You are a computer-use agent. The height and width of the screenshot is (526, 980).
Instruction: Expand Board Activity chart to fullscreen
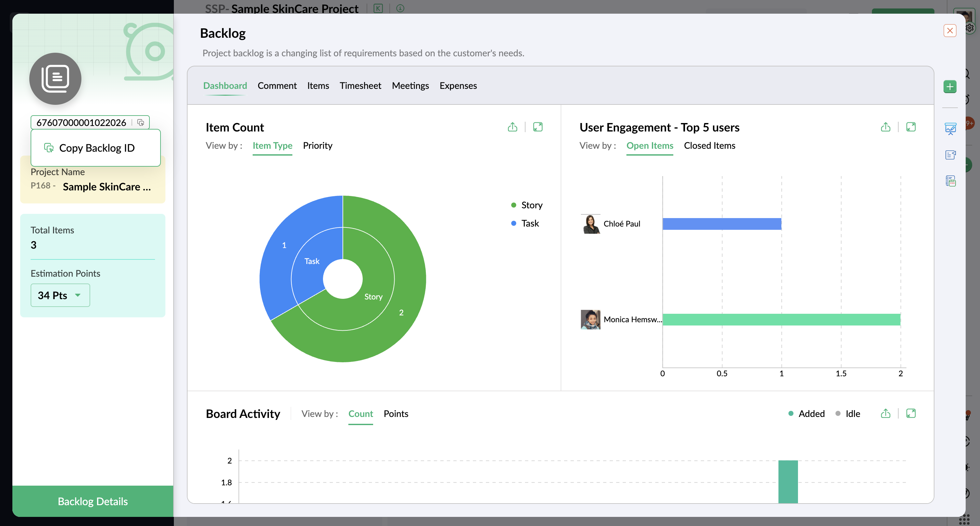[x=911, y=413]
